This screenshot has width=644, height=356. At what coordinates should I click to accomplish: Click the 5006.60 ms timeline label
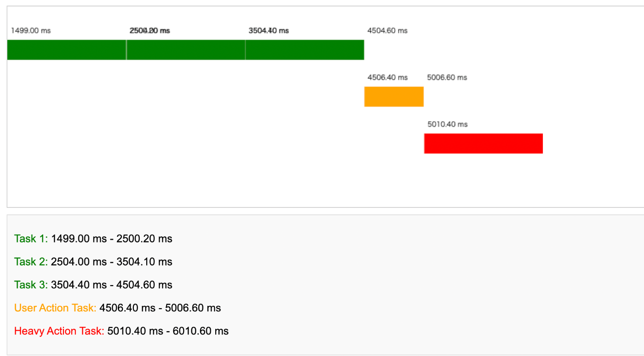coord(447,77)
